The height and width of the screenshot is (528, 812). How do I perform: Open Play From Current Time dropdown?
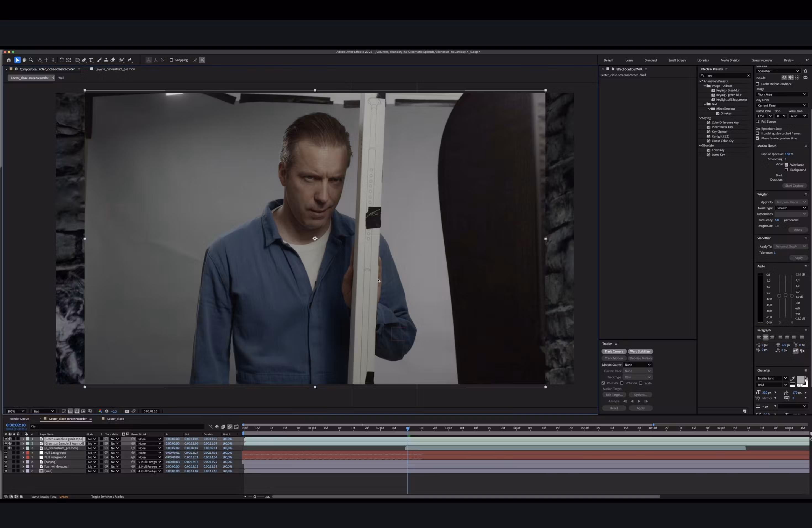(782, 105)
